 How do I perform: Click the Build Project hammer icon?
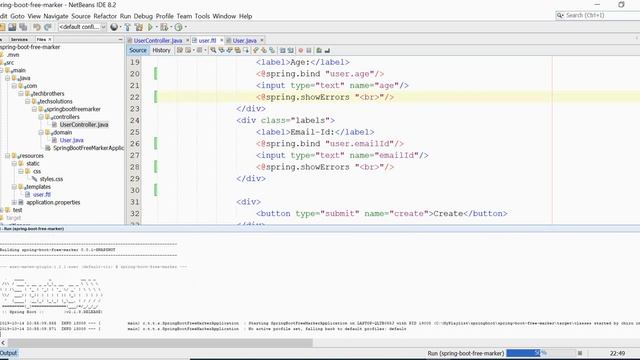tap(127, 27)
